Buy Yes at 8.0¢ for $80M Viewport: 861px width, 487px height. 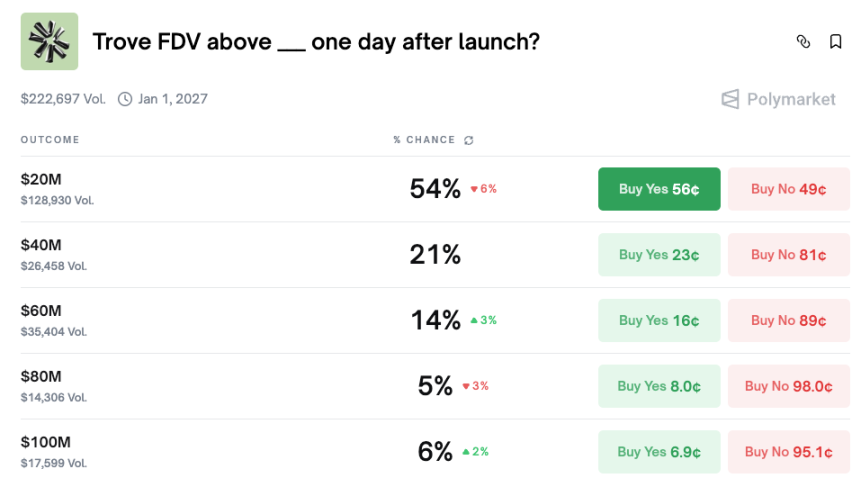tap(659, 386)
